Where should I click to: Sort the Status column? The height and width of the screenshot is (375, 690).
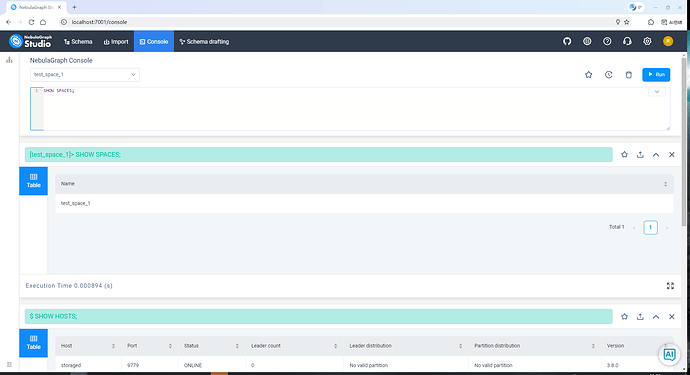pos(237,346)
